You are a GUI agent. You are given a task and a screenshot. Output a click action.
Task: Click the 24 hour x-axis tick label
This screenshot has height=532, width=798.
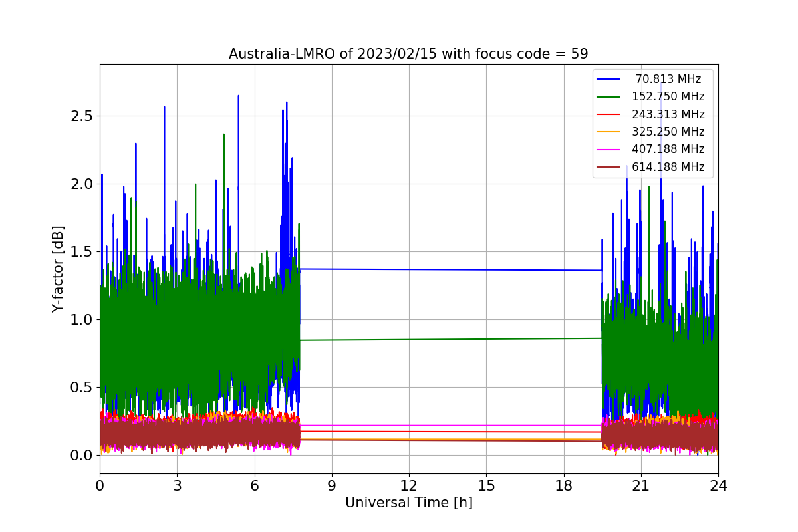point(718,486)
